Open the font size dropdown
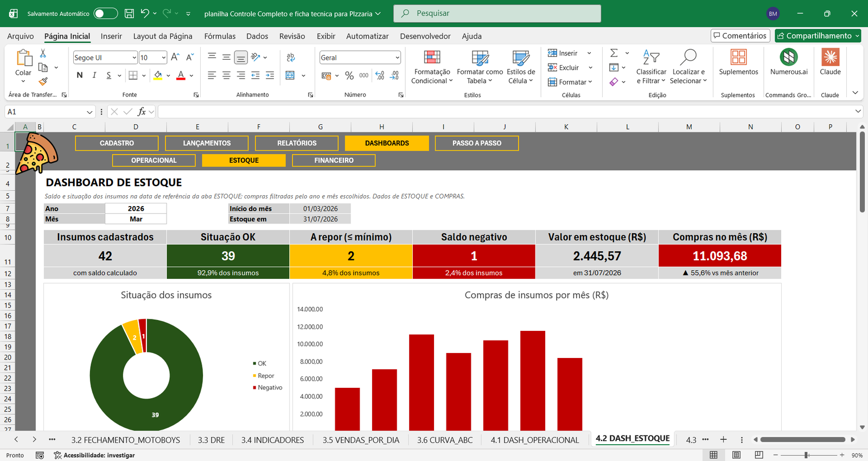The height and width of the screenshot is (461, 868). [x=163, y=57]
